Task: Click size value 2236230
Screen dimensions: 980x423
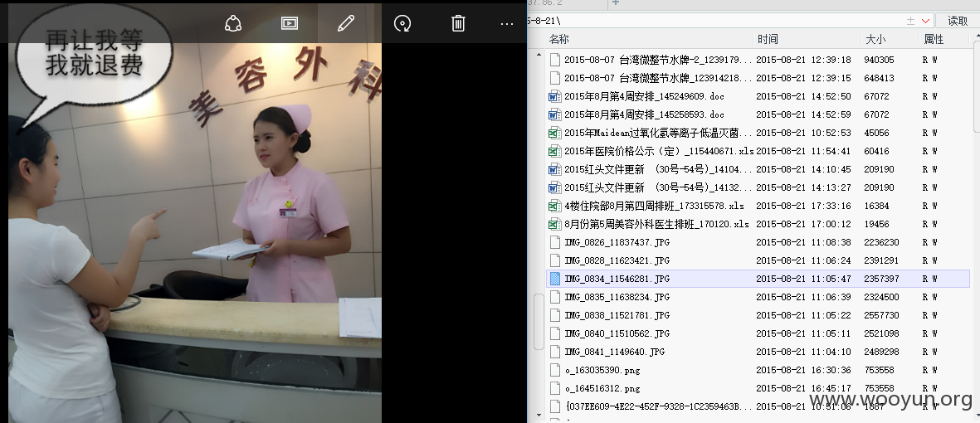Action: point(882,242)
